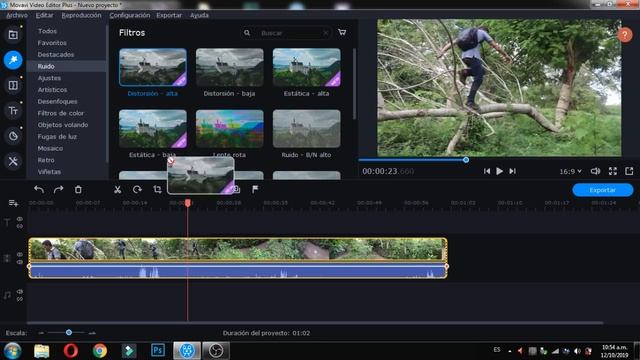Select the Retro filter category
Screen dimensions: 640x360
(x=46, y=160)
